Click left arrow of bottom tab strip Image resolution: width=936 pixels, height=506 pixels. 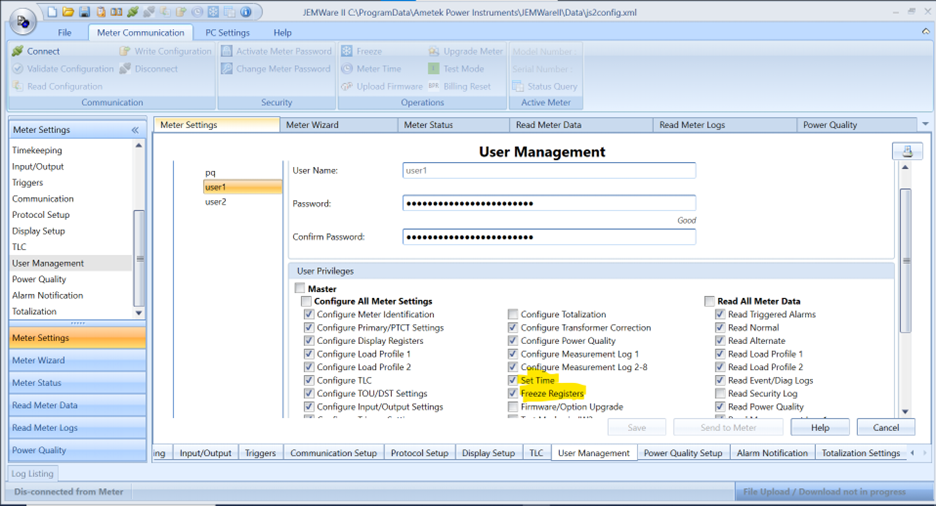(x=912, y=453)
